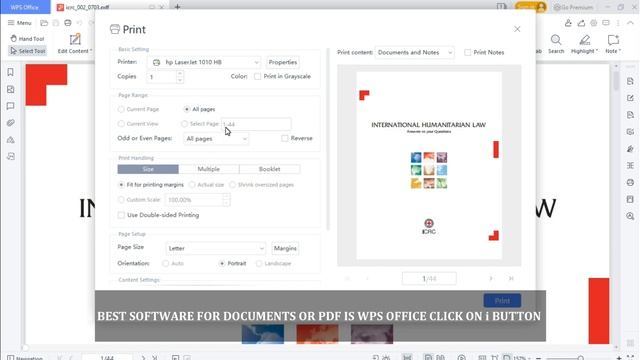Activate the Hand Tool

click(x=27, y=39)
